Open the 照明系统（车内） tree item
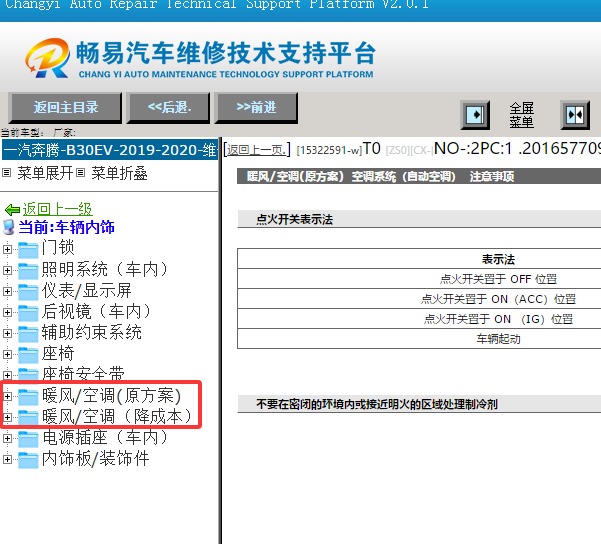This screenshot has width=601, height=544. click(x=105, y=269)
